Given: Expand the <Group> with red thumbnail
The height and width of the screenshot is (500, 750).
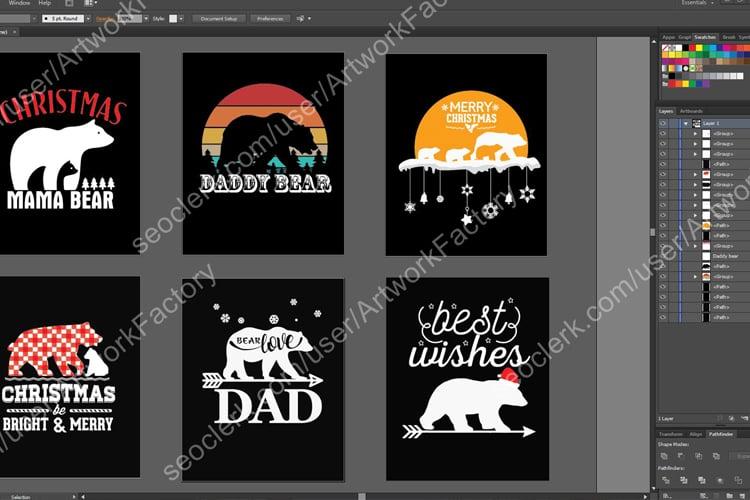Looking at the screenshot, I should (695, 175).
